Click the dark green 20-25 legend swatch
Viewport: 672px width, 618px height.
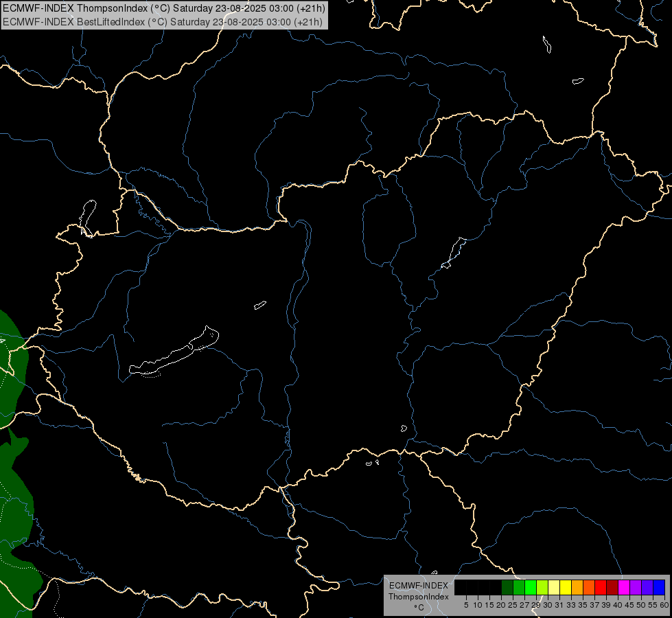point(507,587)
